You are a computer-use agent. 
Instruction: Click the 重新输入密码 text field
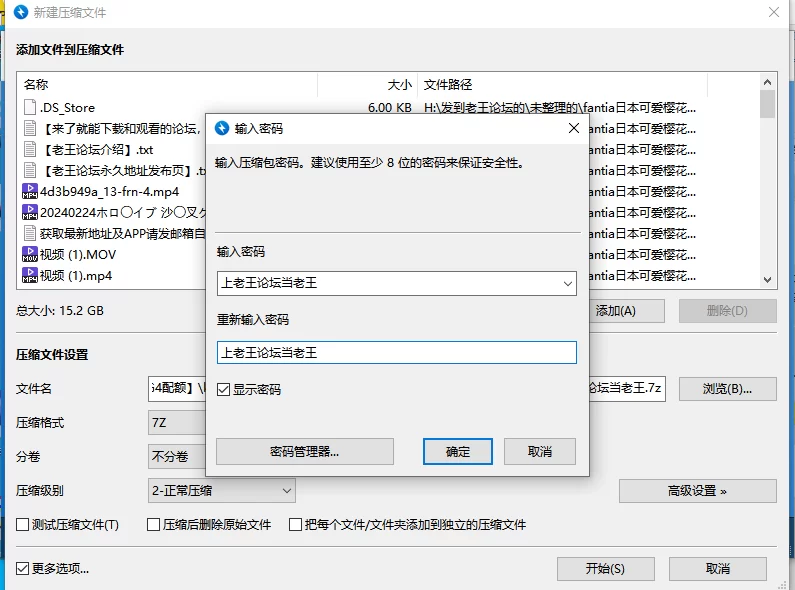tap(396, 352)
